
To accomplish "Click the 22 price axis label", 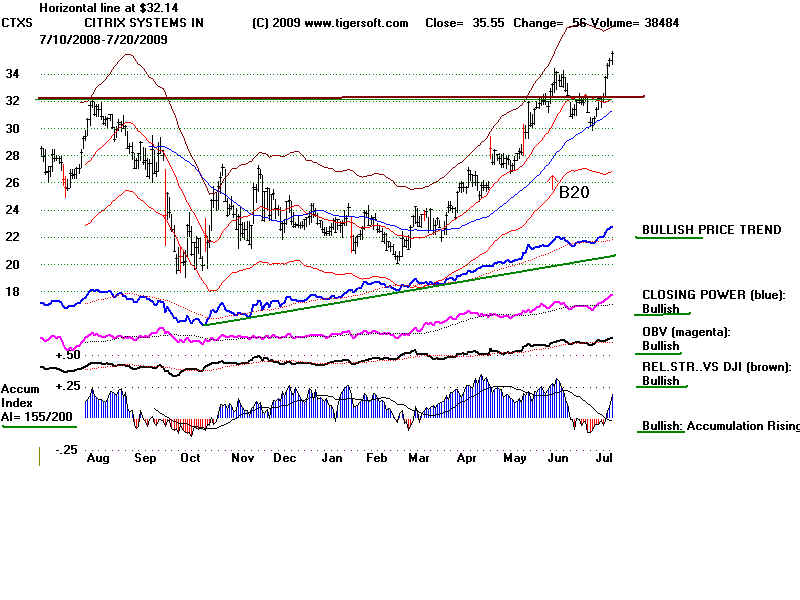I will (13, 236).
